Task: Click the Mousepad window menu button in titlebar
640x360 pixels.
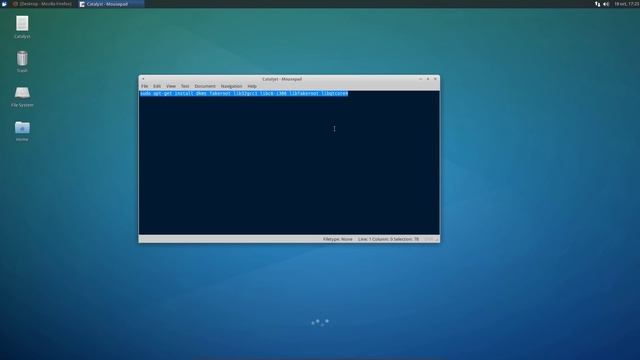Action: click(143, 79)
